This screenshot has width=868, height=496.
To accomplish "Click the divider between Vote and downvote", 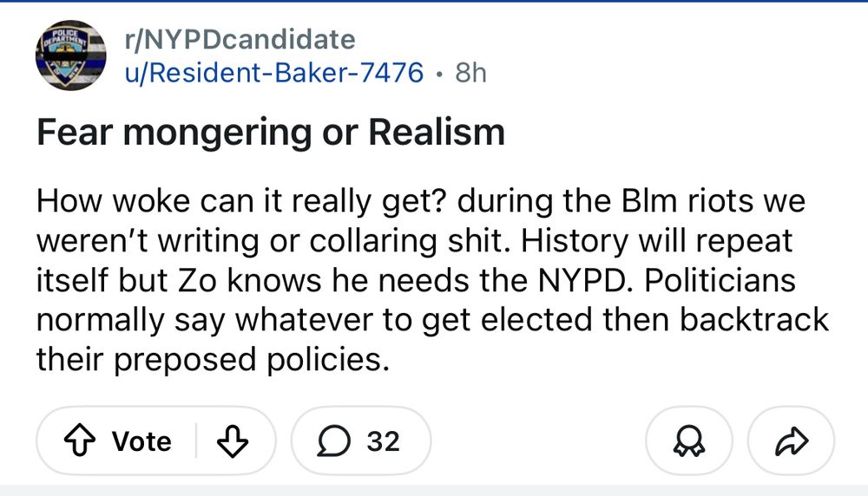I will (x=196, y=441).
